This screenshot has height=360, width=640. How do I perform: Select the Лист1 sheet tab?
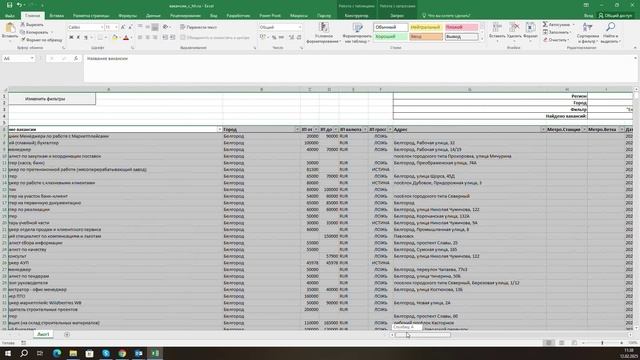point(43,334)
